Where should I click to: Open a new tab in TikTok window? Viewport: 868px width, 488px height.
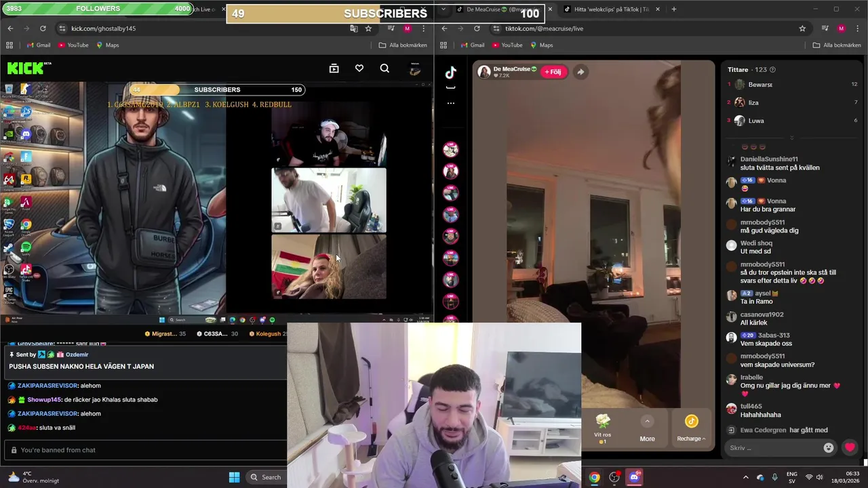click(x=673, y=9)
